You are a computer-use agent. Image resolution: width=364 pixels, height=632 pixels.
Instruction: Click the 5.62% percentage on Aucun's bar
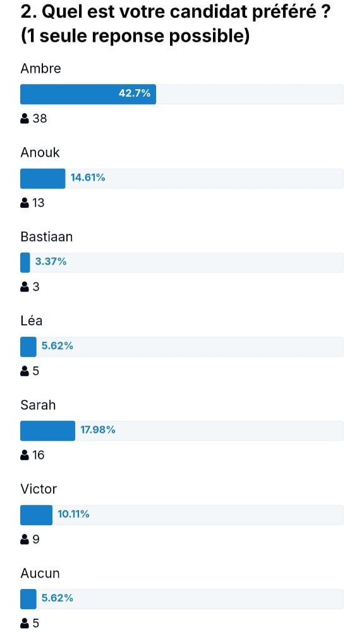(58, 598)
